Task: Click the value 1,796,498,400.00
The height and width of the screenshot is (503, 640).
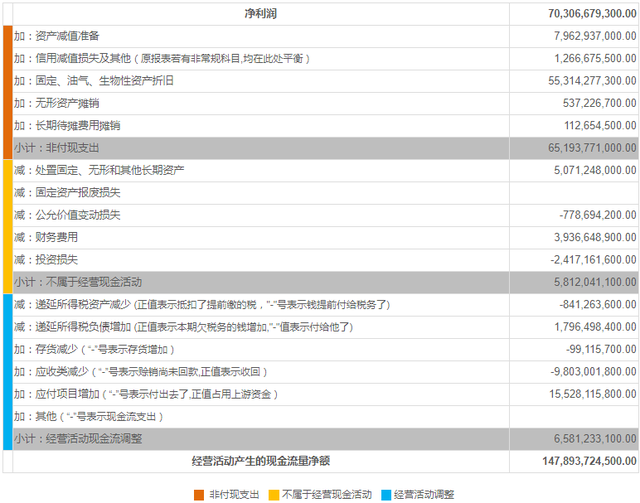Action: tap(595, 327)
